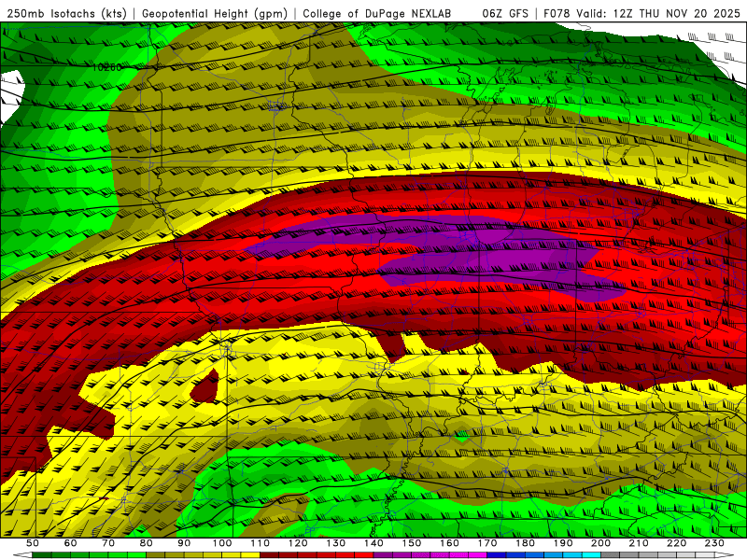Screen dimensions: 747x560
Task: Click the bright yellow swatch left of 110
Action: coord(250,554)
